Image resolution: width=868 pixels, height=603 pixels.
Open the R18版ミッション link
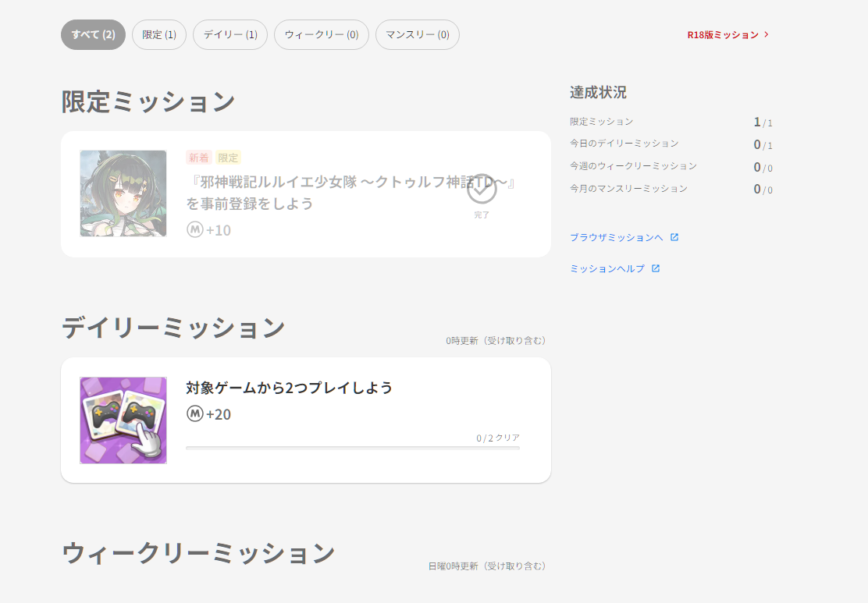point(722,35)
